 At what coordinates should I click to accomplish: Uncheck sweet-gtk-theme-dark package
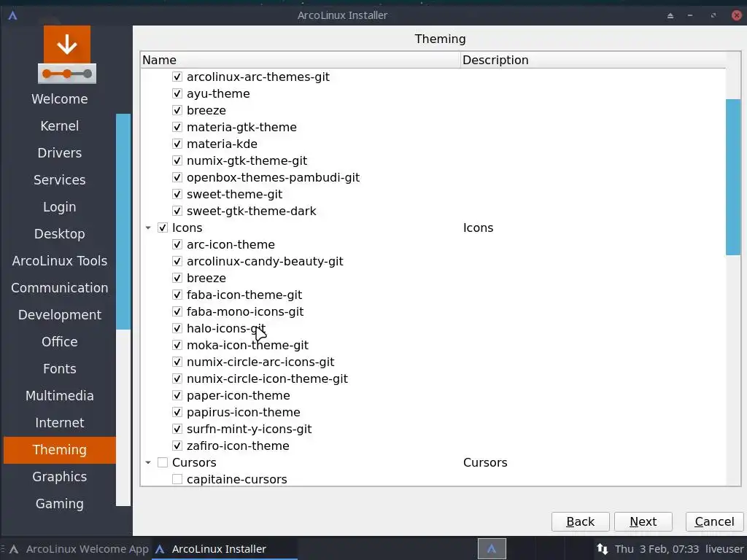tap(177, 211)
